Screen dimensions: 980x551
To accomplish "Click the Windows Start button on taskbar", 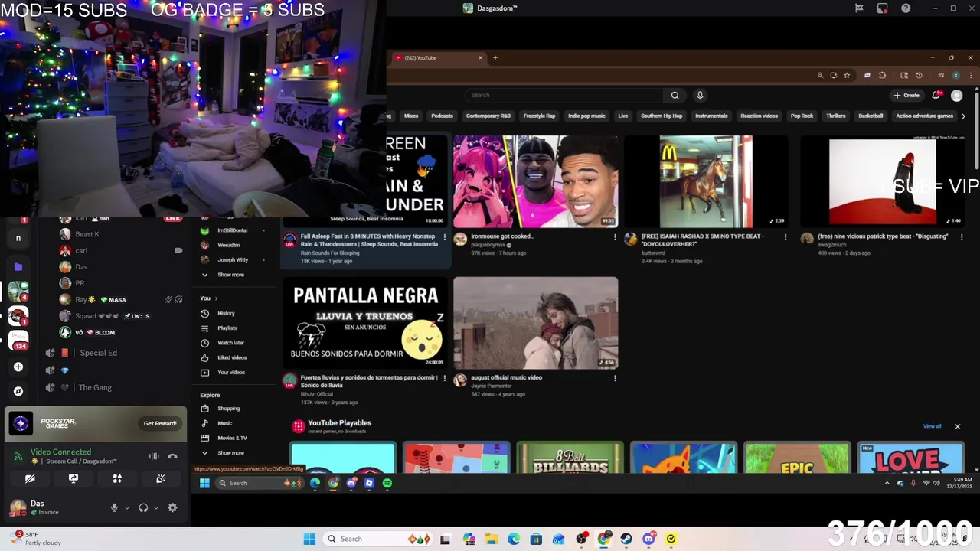I will click(309, 539).
